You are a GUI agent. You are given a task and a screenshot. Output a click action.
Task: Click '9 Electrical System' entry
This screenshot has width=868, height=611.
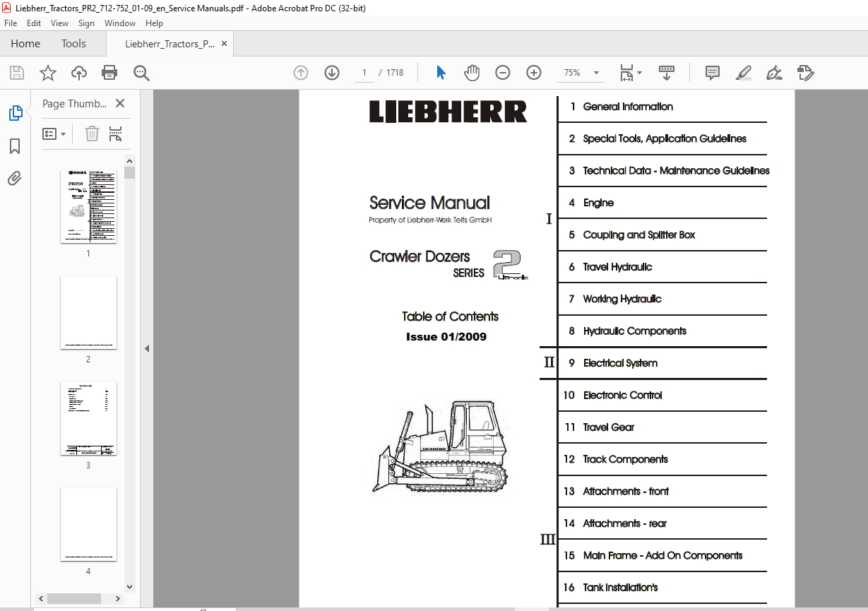613,363
